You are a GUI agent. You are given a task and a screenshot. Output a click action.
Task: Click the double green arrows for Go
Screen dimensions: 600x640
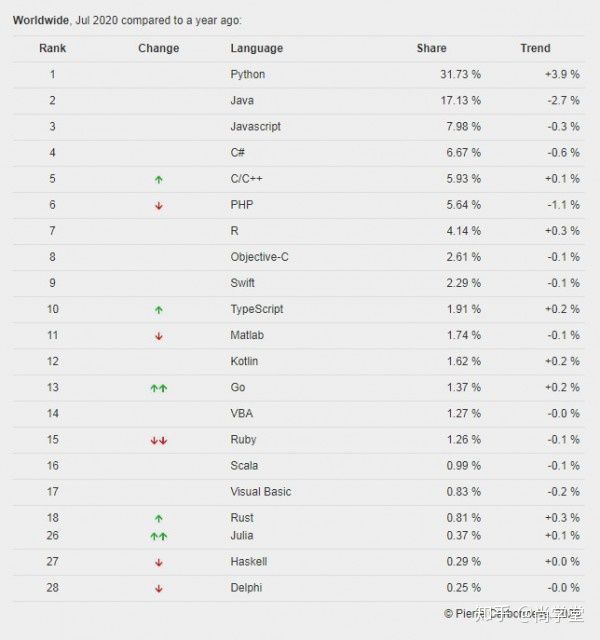tap(159, 388)
